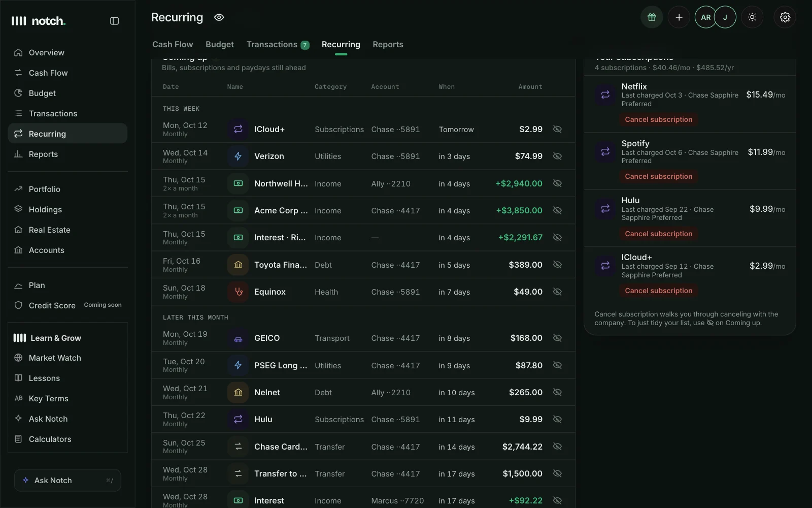The image size is (812, 508).
Task: Open the AR profile avatar
Action: coord(705,17)
